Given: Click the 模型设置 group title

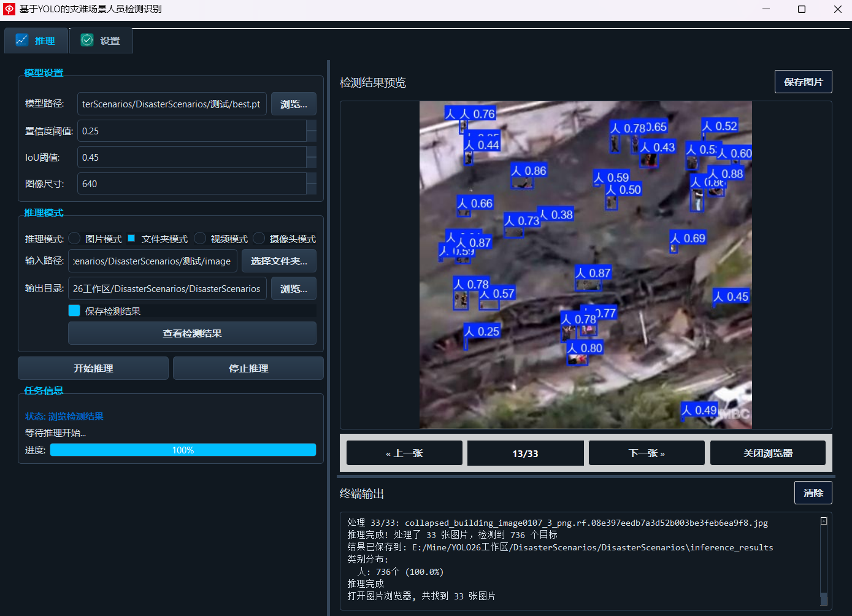Looking at the screenshot, I should [x=44, y=72].
